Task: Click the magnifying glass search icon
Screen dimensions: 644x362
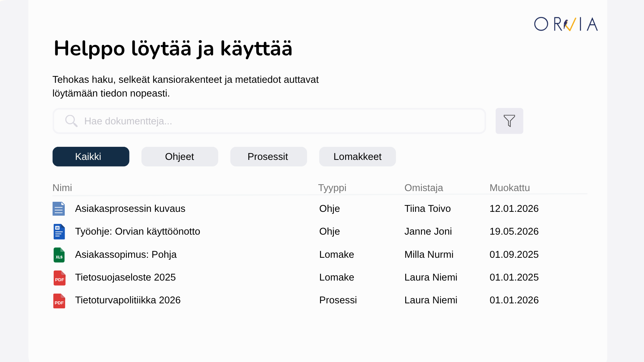Action: click(x=71, y=121)
